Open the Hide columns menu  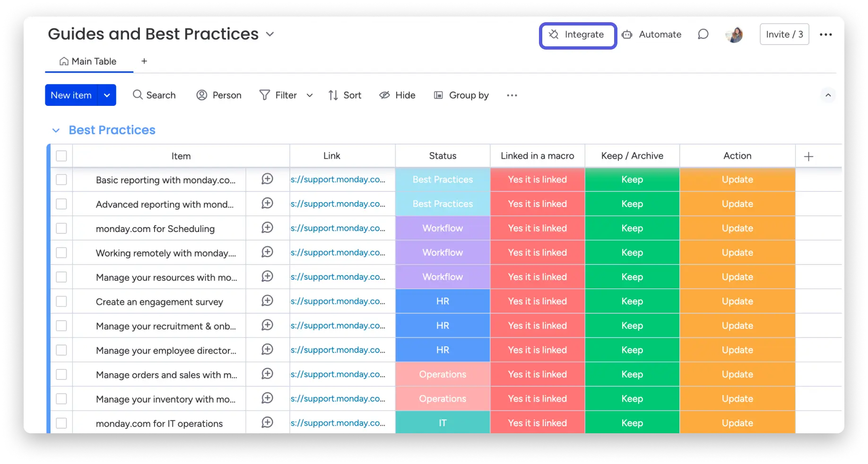pos(397,95)
